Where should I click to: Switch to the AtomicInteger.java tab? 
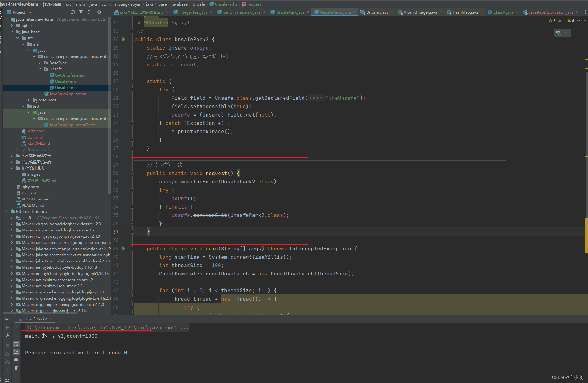click(x=420, y=12)
